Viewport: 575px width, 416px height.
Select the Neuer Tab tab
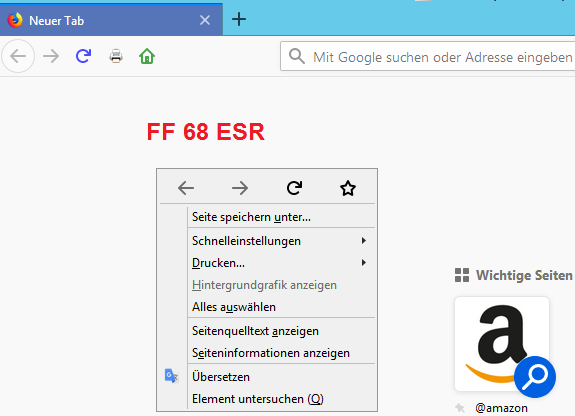point(111,20)
